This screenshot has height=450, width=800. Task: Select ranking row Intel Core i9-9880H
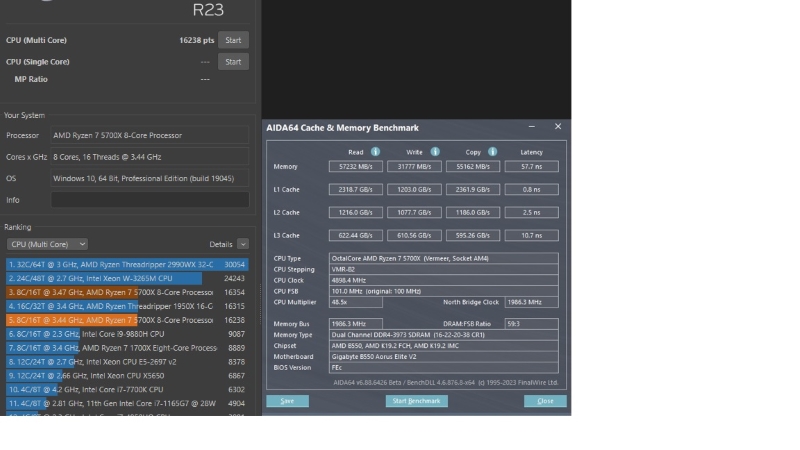coord(127,334)
